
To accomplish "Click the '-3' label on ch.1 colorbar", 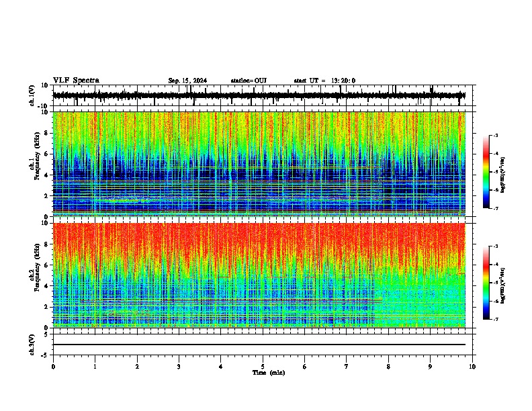I will pyautogui.click(x=496, y=135).
